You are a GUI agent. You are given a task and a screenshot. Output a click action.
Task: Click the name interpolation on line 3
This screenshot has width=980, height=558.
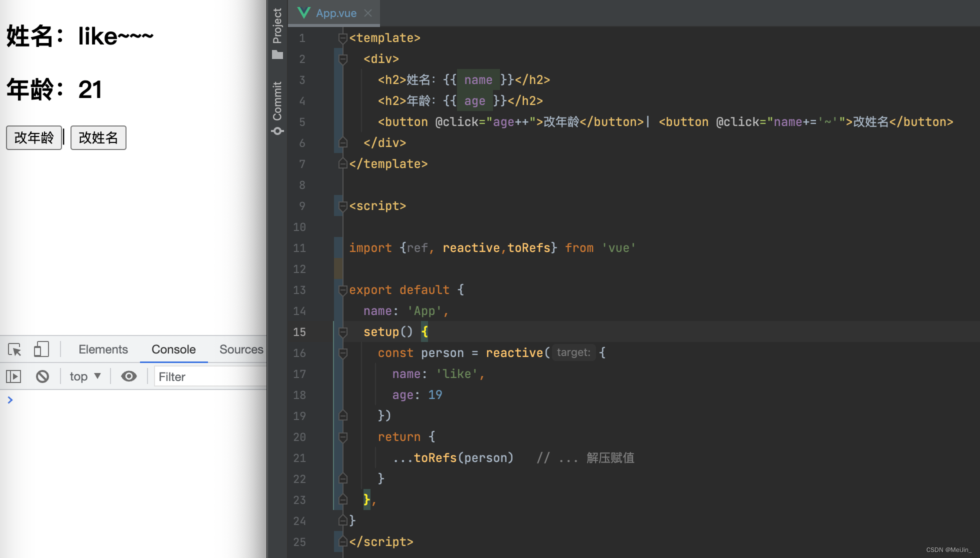tap(478, 80)
